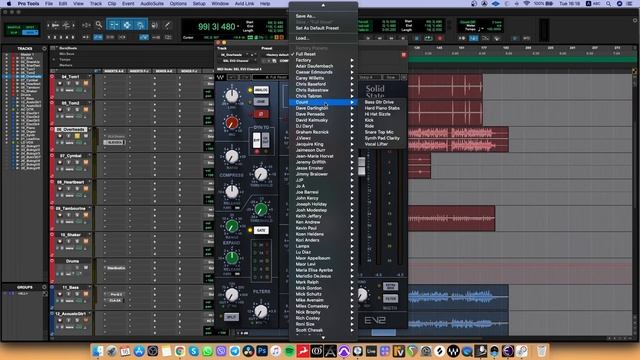Open Finder from the dock
Screen dimensions: 640x360
(x=98, y=351)
